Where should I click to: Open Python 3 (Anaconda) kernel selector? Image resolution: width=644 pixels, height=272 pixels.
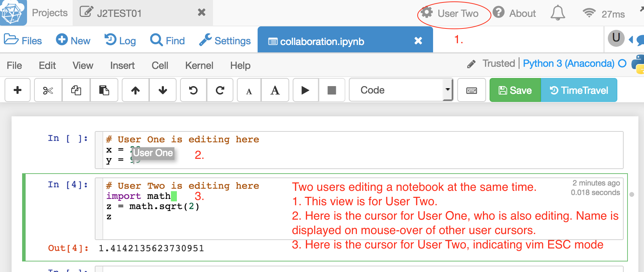pyautogui.click(x=569, y=64)
